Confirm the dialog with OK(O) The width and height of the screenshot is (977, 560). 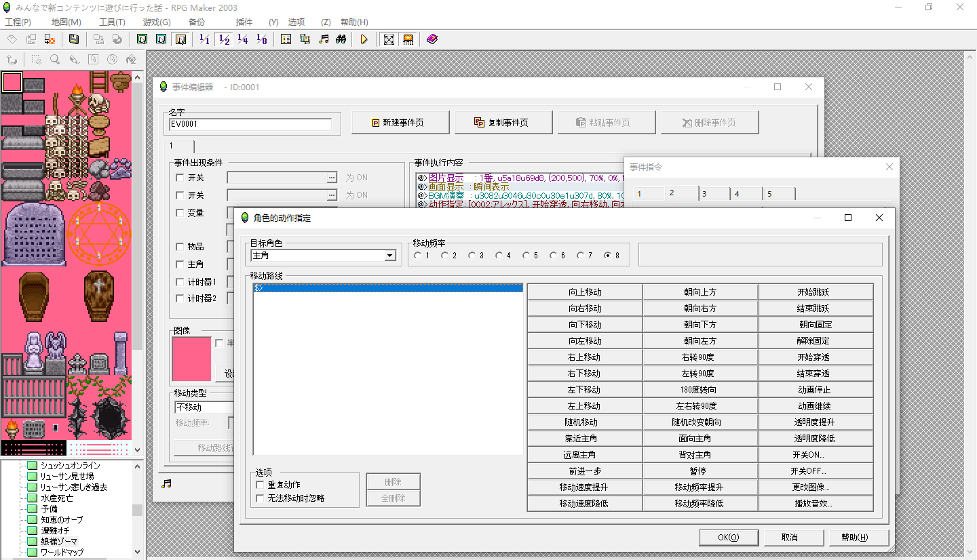(728, 538)
